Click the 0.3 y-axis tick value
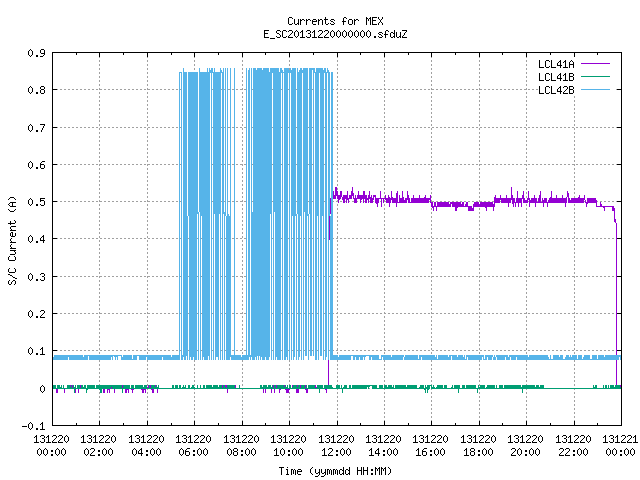640x480 pixels. click(x=36, y=277)
